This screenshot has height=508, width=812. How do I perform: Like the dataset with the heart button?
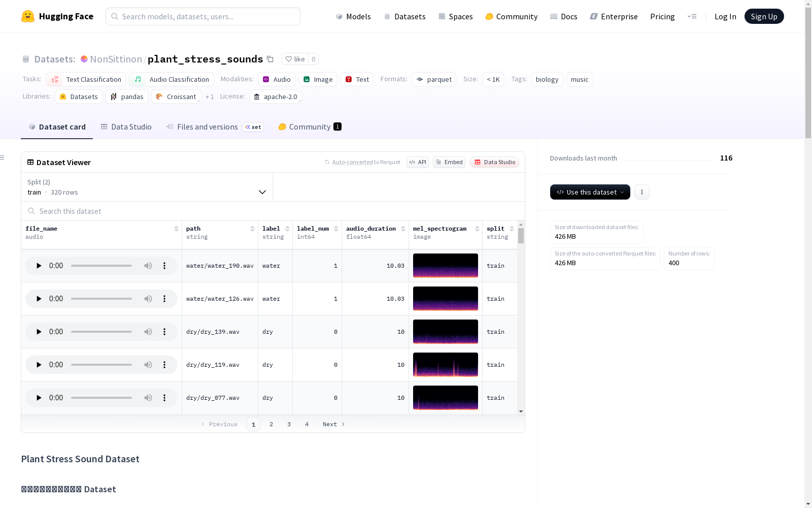click(x=295, y=59)
